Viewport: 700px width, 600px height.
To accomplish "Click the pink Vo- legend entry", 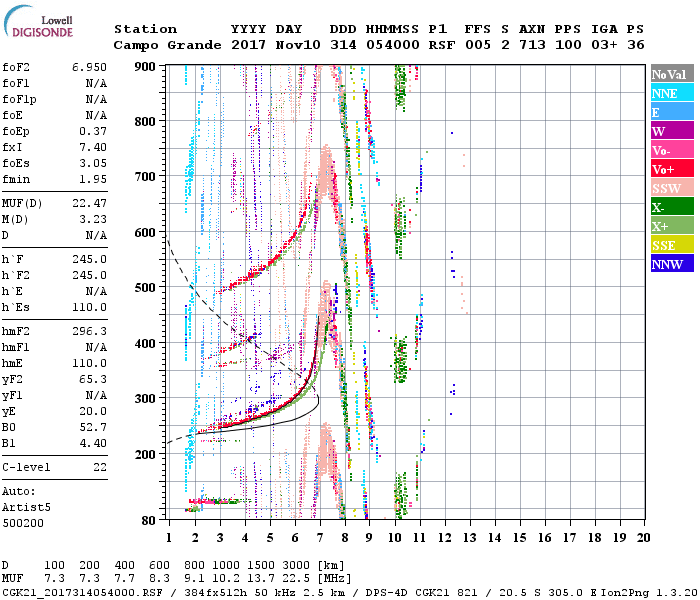I will coord(671,150).
